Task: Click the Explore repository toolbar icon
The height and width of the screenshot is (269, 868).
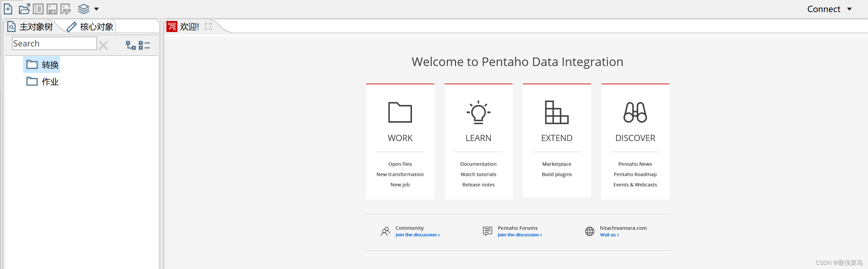Action: click(x=38, y=9)
